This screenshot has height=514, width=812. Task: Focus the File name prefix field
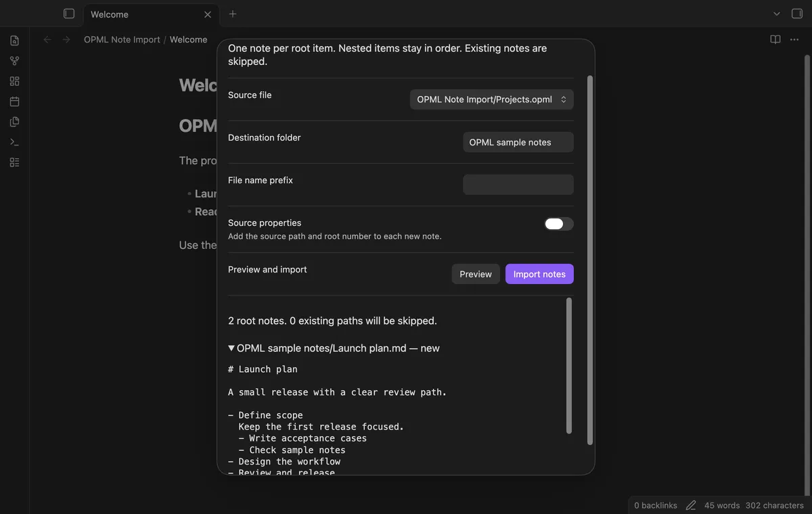(518, 185)
